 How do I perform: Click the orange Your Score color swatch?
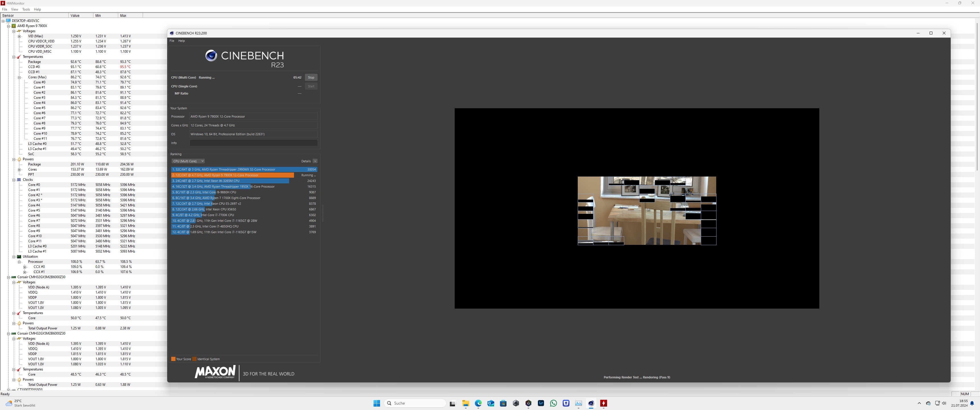(x=173, y=359)
